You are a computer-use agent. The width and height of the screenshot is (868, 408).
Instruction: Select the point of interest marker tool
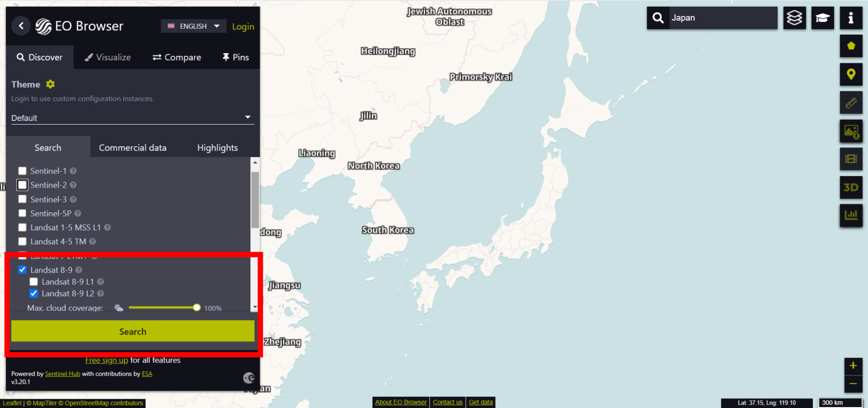851,74
